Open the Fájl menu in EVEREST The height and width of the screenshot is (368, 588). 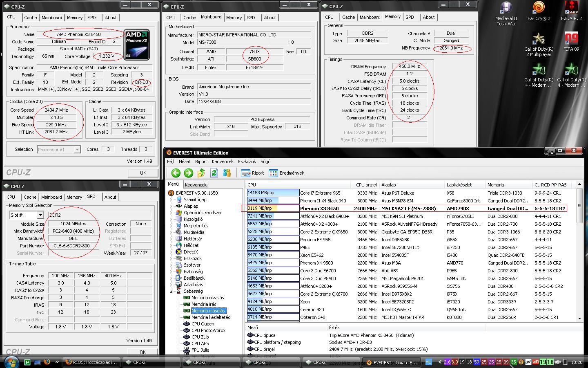point(171,162)
